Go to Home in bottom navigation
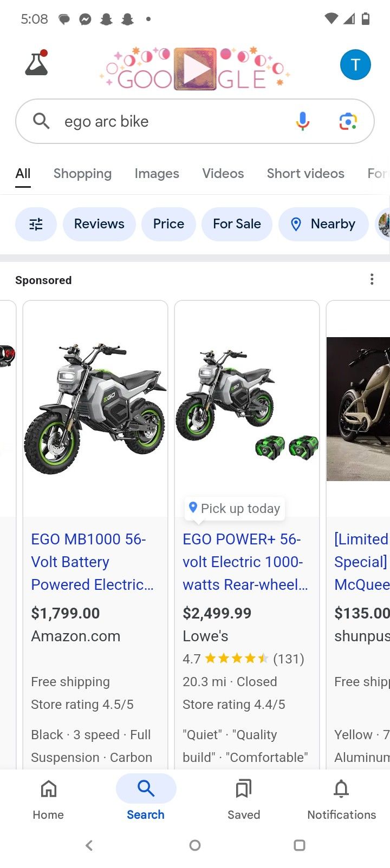This screenshot has width=390, height=868. tap(48, 799)
